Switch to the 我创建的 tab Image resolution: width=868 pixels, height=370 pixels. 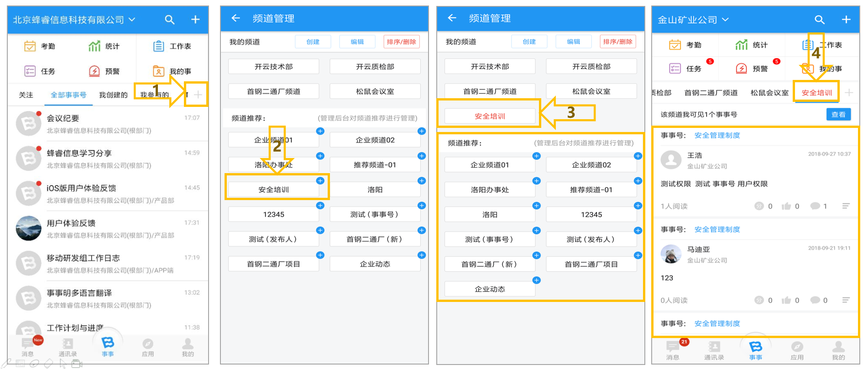[113, 95]
